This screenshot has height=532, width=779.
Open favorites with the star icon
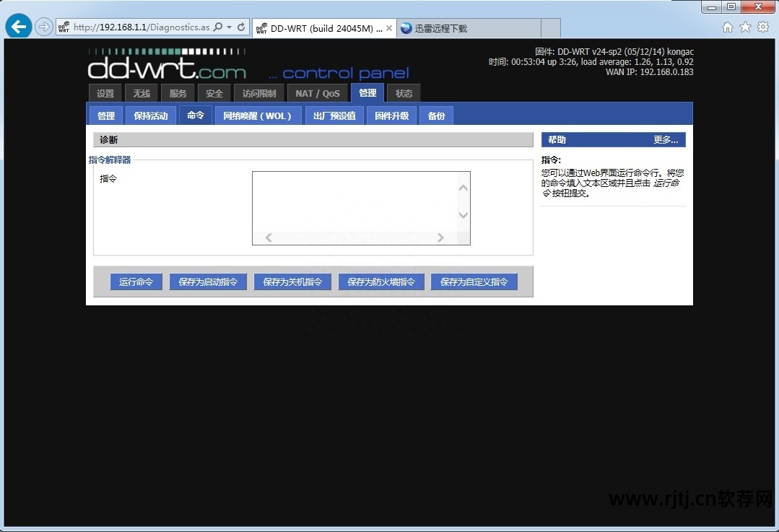745,27
